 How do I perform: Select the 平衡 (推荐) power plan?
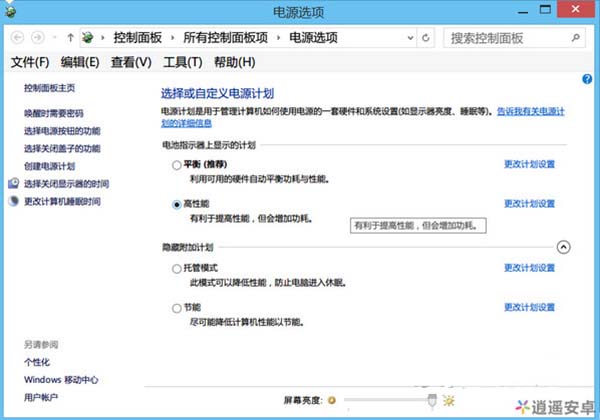(x=176, y=165)
